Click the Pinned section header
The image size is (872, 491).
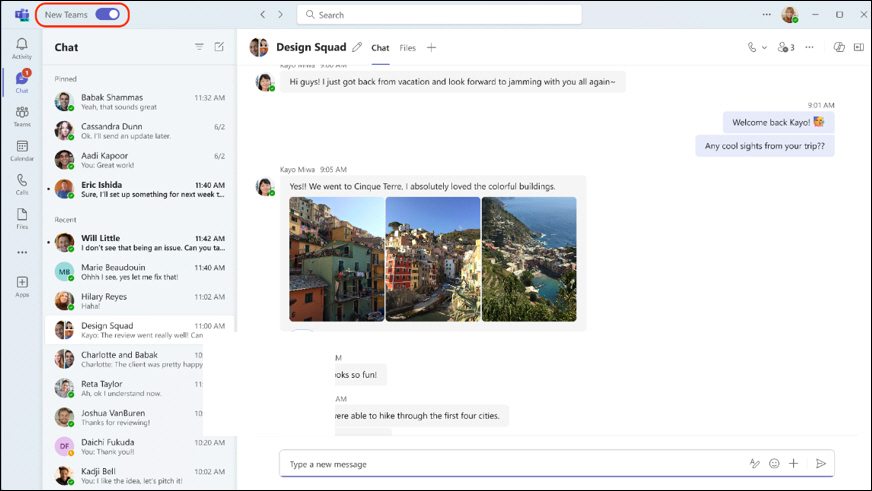(x=66, y=79)
